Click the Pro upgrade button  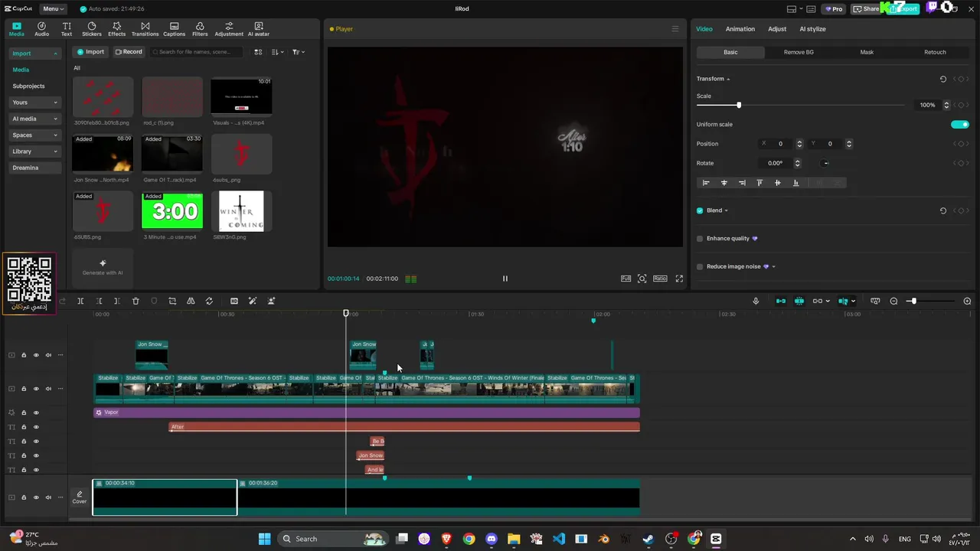click(x=833, y=9)
